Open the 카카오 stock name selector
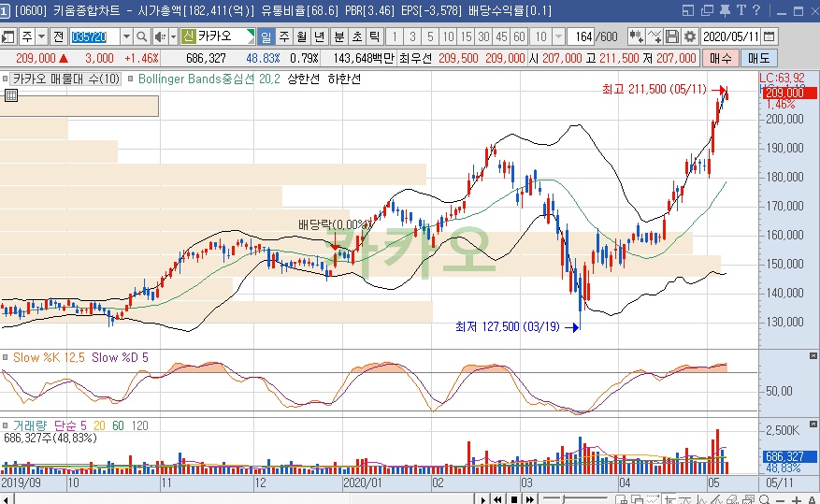The height and width of the screenshot is (504, 820). 218,36
